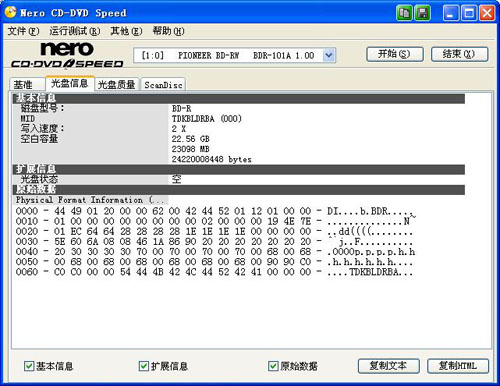Click the save floppy icon in the title bar

(x=422, y=13)
